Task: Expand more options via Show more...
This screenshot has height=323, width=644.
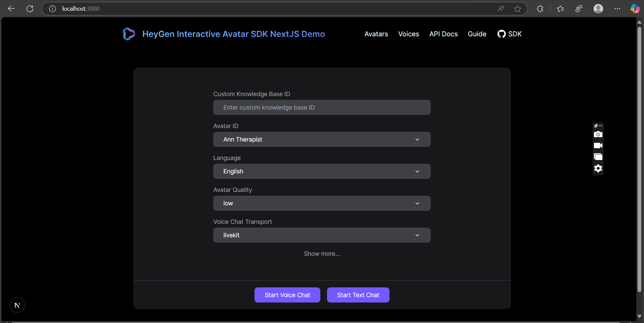Action: coord(322,254)
